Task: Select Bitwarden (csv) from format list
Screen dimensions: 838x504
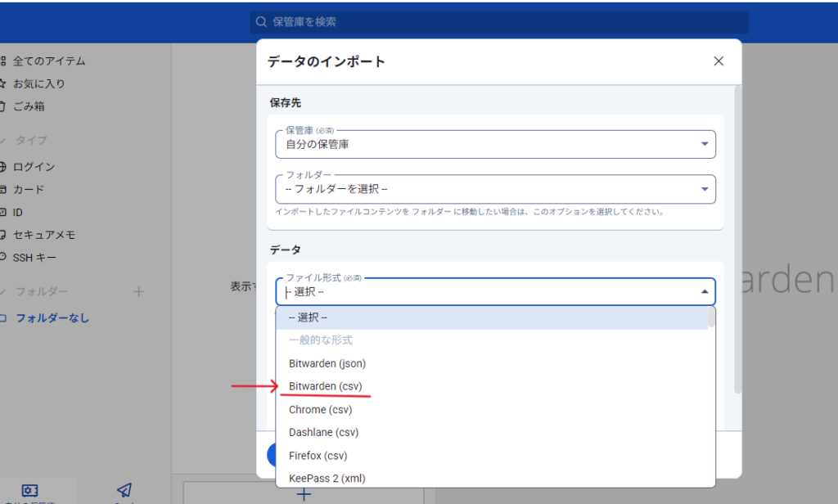Action: (x=492, y=386)
